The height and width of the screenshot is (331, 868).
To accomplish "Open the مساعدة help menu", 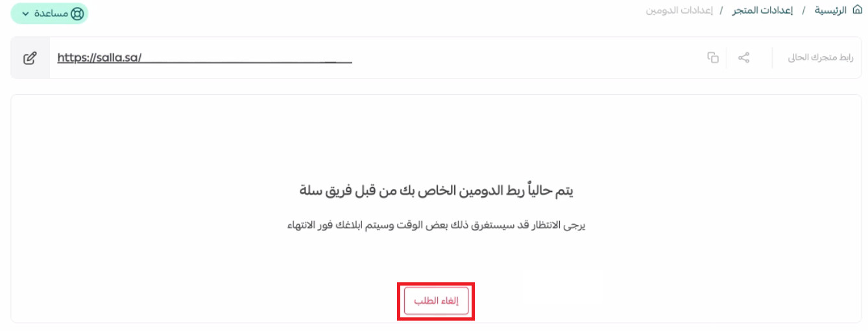I will tap(49, 14).
